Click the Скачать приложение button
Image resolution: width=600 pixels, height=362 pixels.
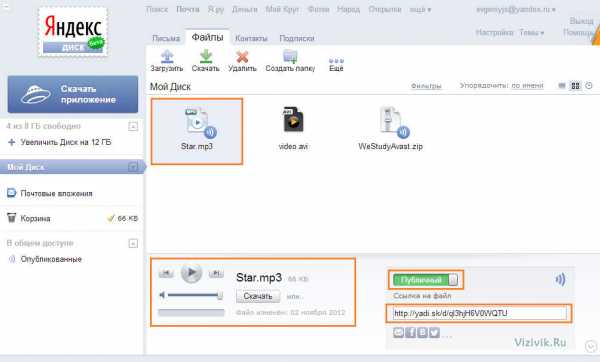pos(73,94)
